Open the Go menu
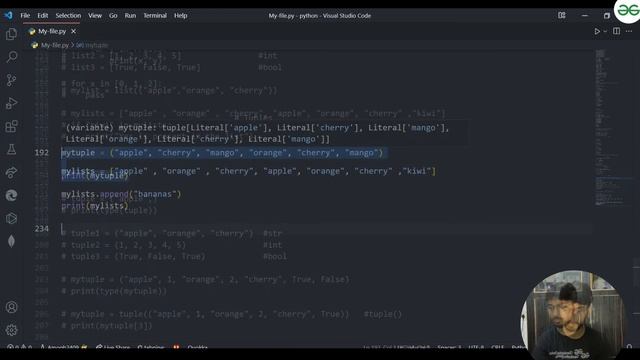The image size is (640, 360). [x=113, y=16]
